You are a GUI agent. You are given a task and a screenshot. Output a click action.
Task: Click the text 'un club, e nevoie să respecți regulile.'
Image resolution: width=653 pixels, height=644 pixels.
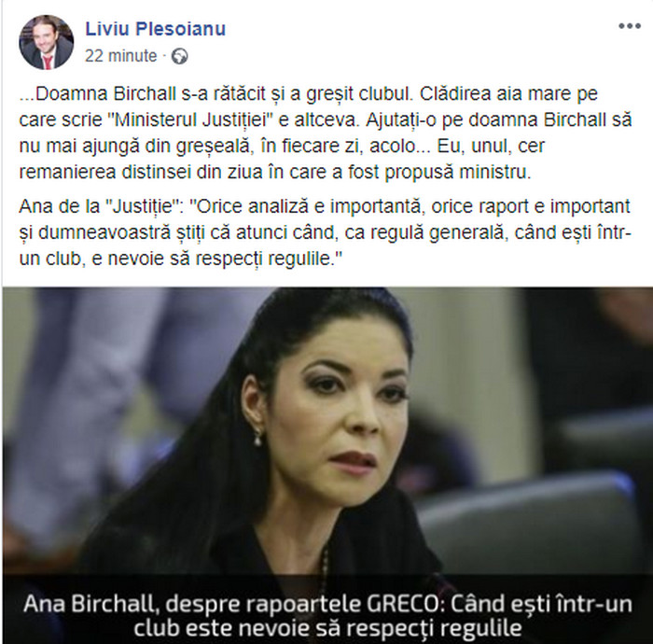pos(180,259)
